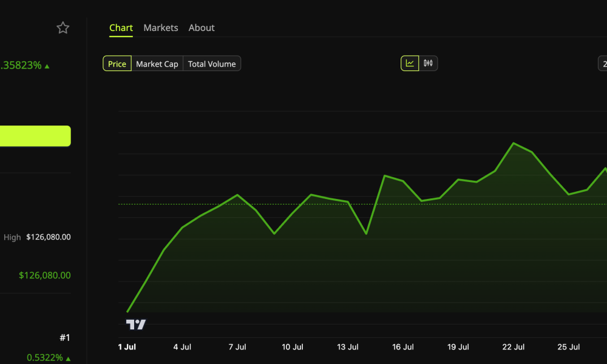This screenshot has width=607, height=364.
Task: Open the About tab
Action: (202, 28)
